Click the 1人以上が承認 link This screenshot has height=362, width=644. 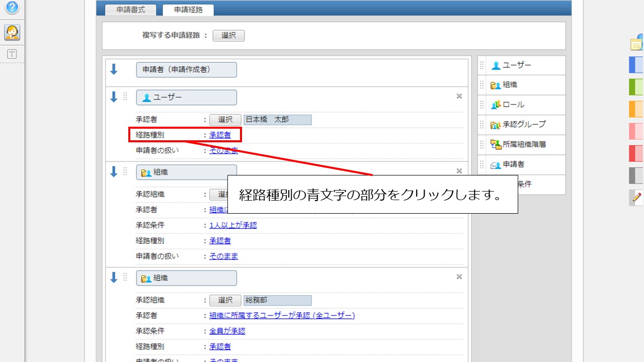tap(233, 225)
